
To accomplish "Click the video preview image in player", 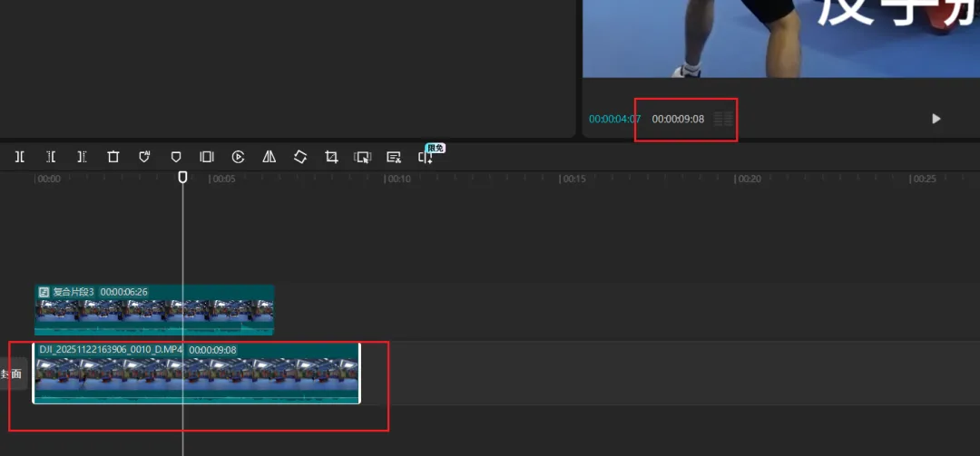I will pyautogui.click(x=781, y=39).
